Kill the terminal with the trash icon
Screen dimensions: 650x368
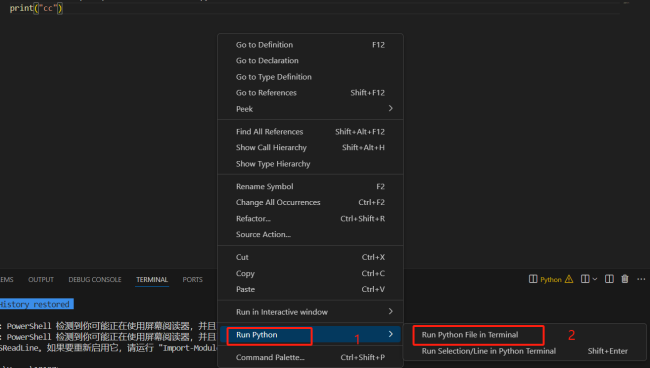[625, 279]
